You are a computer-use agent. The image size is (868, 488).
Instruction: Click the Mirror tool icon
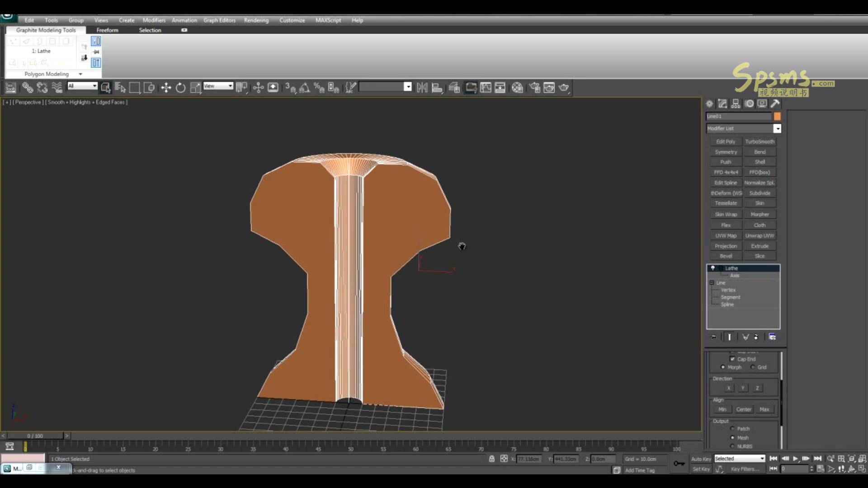click(422, 87)
